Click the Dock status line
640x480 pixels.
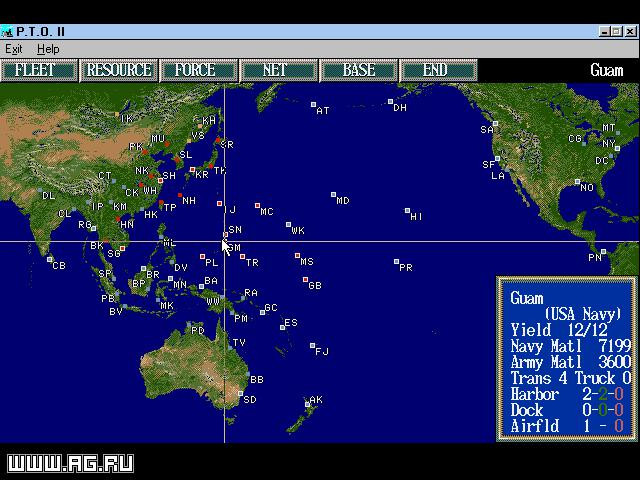567,410
